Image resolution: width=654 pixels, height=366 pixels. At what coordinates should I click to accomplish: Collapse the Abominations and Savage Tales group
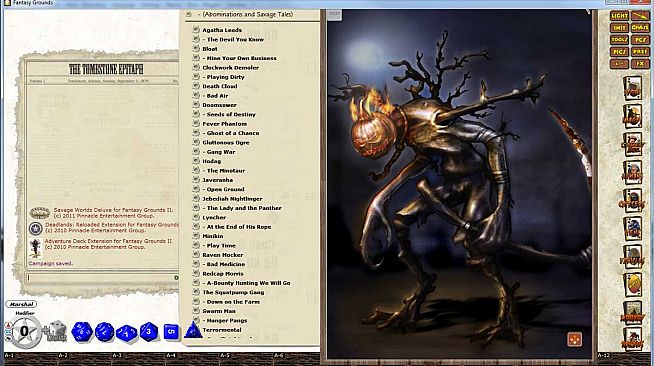tap(189, 15)
